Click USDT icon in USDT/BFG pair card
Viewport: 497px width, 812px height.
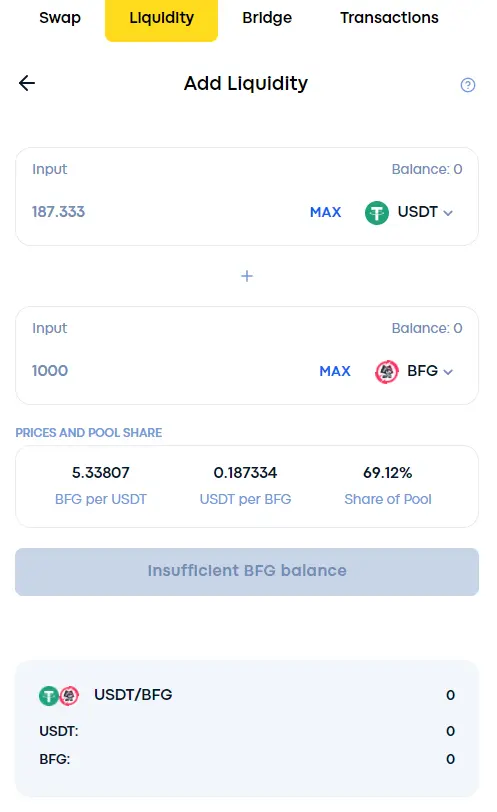(49, 695)
